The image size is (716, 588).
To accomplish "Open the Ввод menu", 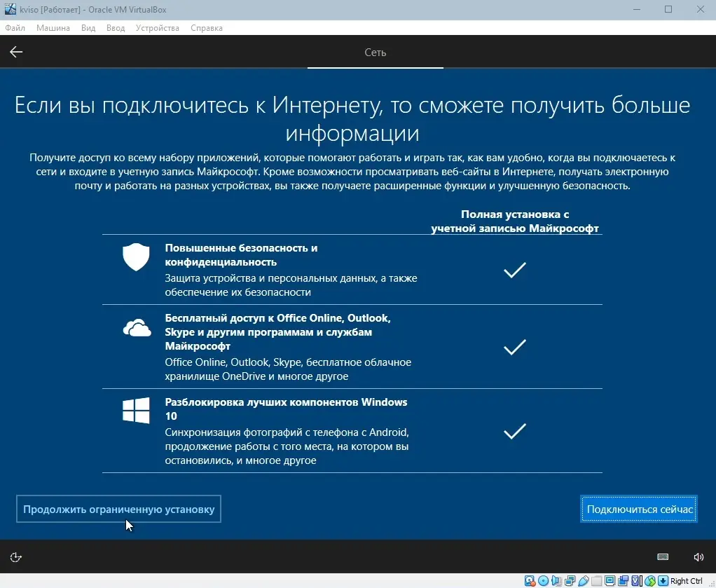I will click(116, 28).
